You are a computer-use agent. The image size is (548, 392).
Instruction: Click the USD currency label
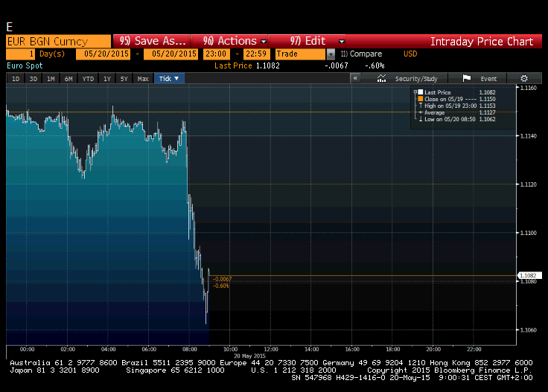tap(410, 54)
